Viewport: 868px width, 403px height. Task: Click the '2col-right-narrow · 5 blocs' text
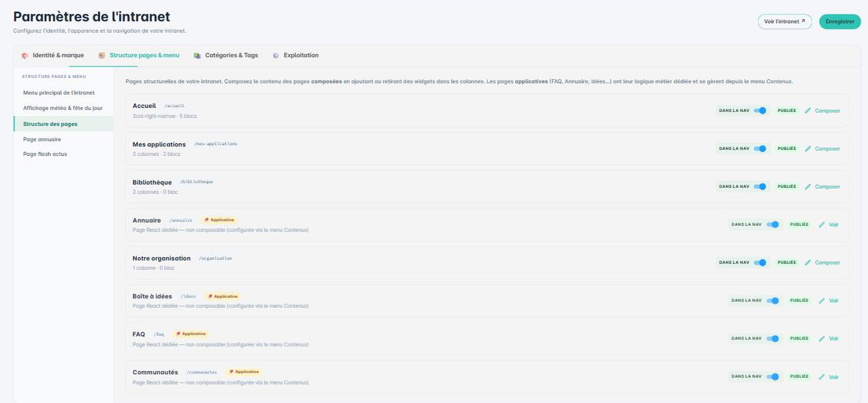pos(165,116)
